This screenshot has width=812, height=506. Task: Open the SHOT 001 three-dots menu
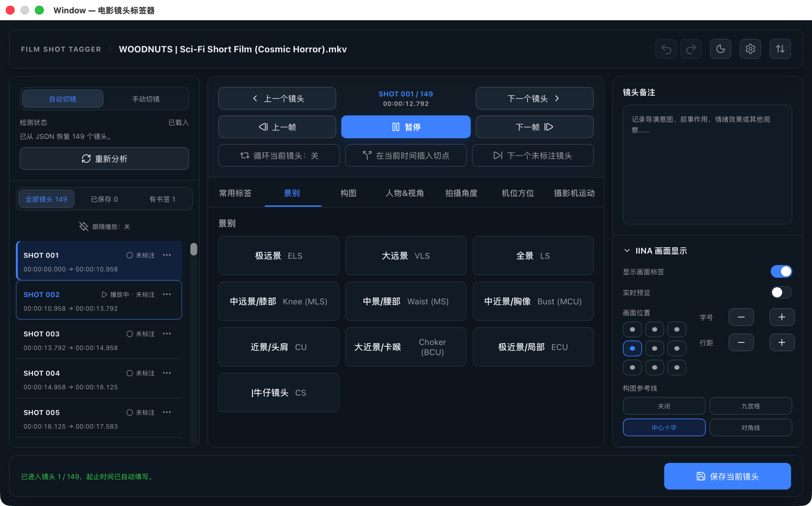point(167,255)
